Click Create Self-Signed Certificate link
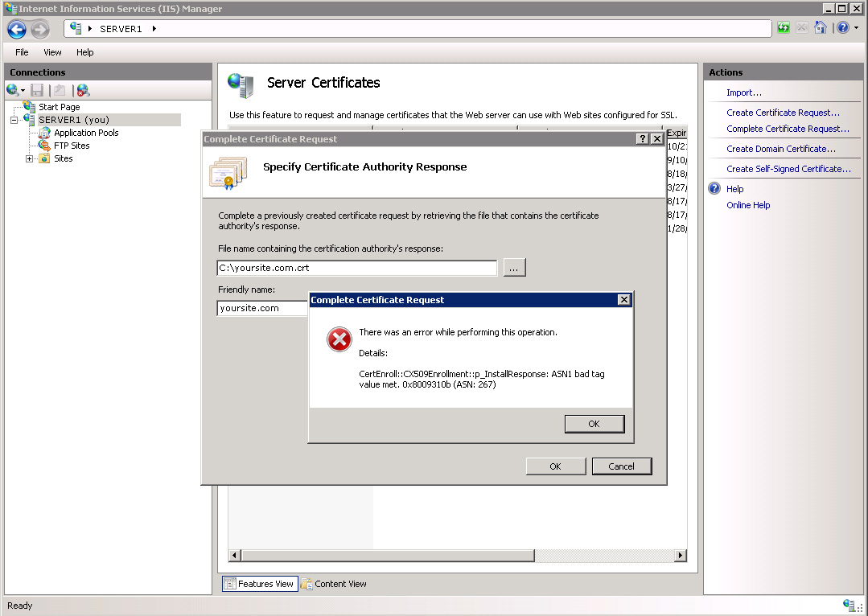868x616 pixels. pos(788,169)
